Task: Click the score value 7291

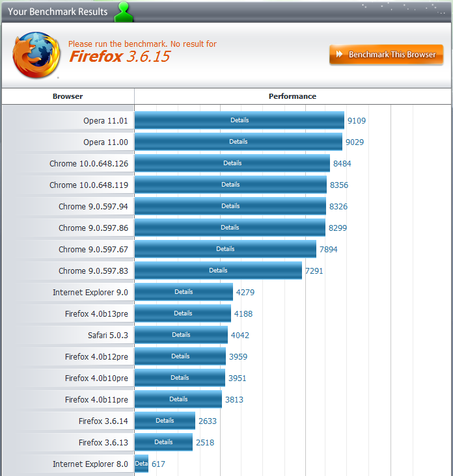Action: coord(314,271)
